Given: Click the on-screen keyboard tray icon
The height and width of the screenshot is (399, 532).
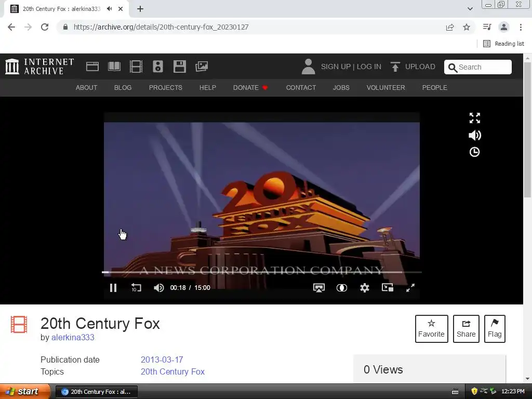Looking at the screenshot, I should [455, 392].
